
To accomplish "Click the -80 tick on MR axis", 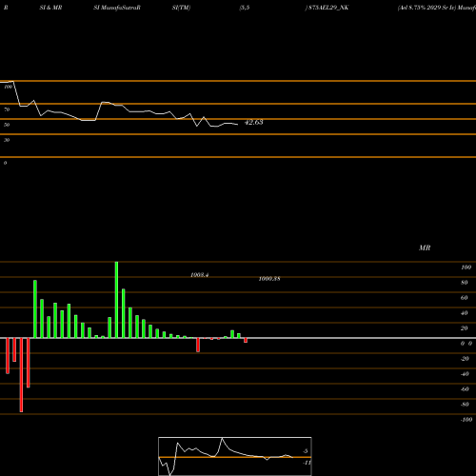I will [465, 405].
